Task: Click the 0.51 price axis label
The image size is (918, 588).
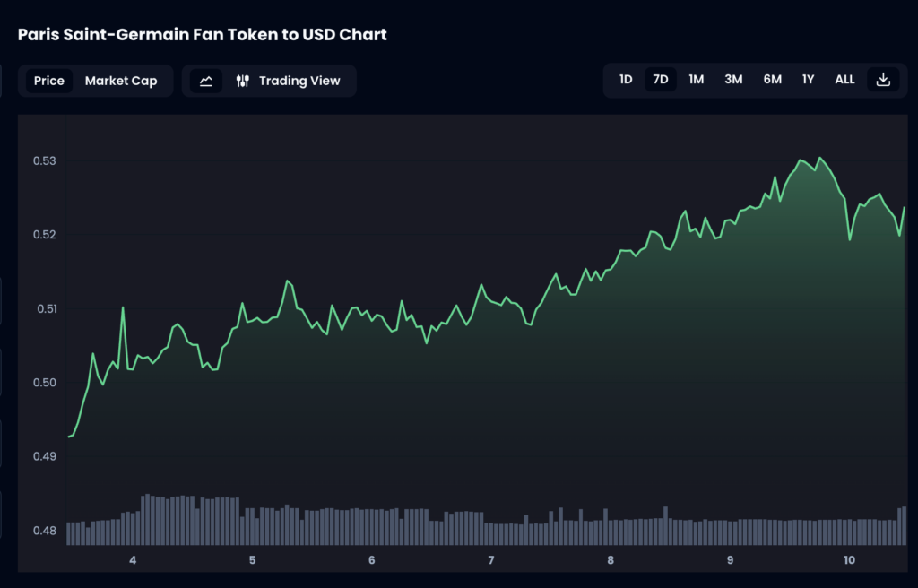Action: [x=47, y=308]
